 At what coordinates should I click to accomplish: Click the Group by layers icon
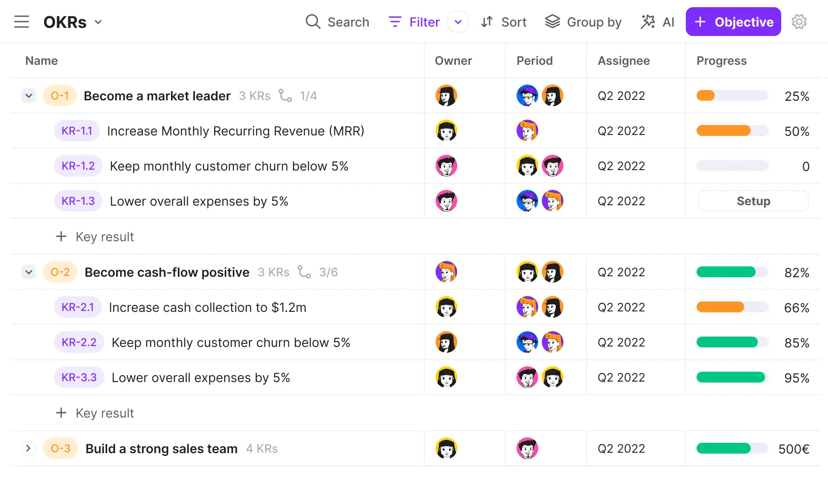(x=553, y=22)
